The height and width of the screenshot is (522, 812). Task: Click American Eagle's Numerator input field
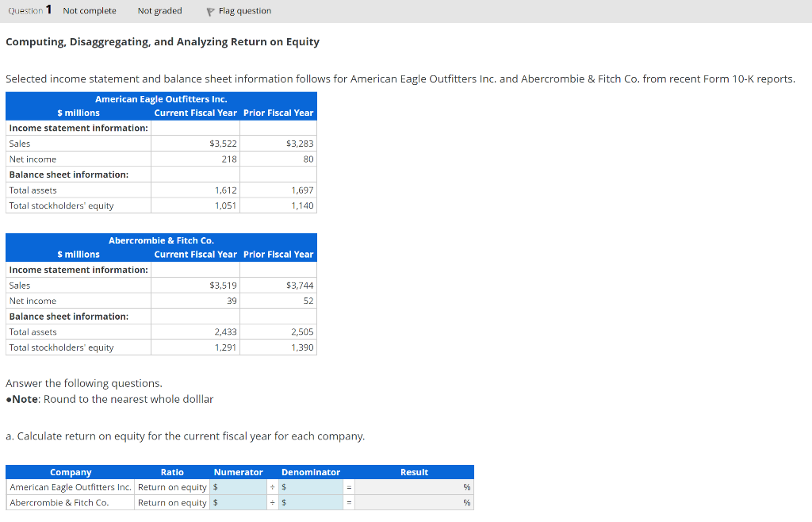[238, 486]
